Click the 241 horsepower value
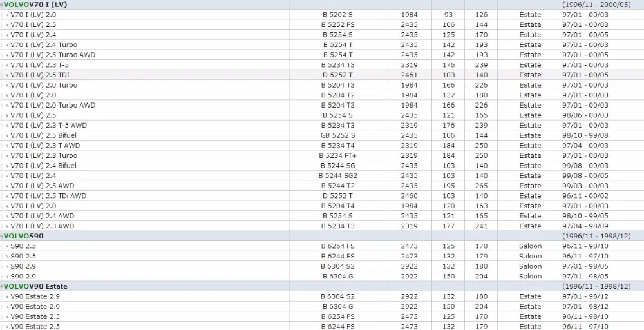This screenshot has width=644, height=330. pyautogui.click(x=481, y=226)
